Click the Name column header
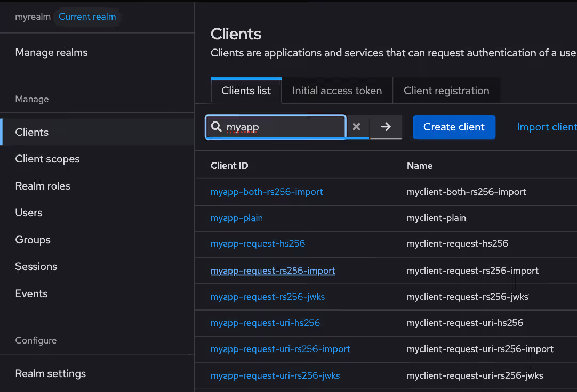The width and height of the screenshot is (577, 392). click(420, 166)
